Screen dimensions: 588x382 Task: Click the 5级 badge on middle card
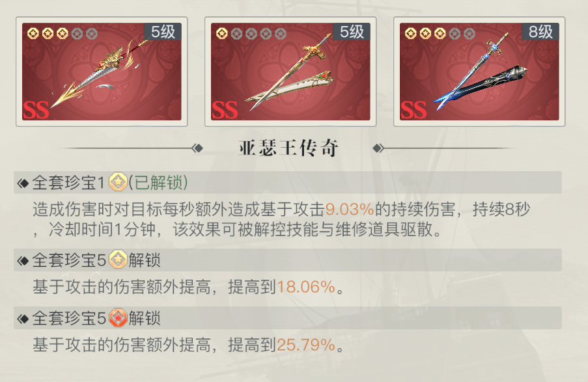tap(352, 31)
